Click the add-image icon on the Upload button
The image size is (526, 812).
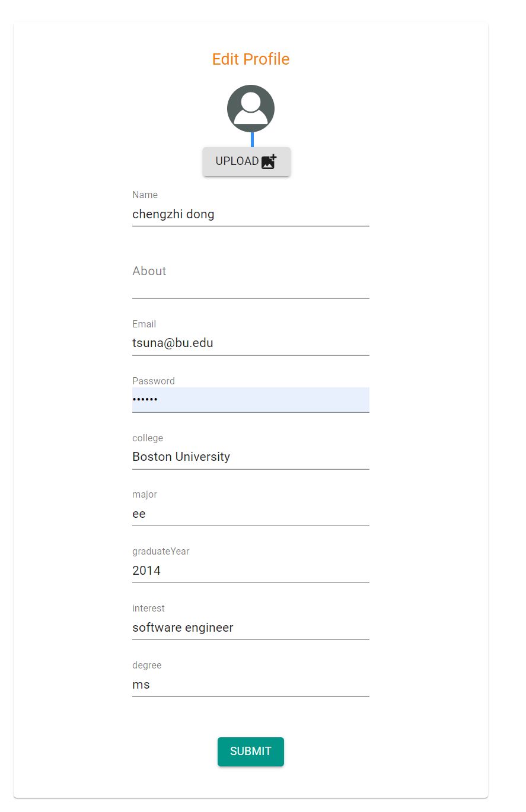click(268, 161)
